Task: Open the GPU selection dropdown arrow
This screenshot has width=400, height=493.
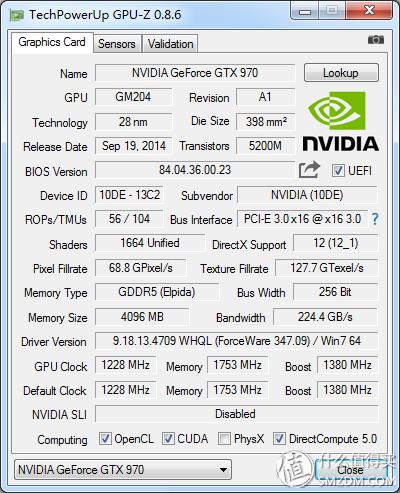Action: click(x=223, y=470)
